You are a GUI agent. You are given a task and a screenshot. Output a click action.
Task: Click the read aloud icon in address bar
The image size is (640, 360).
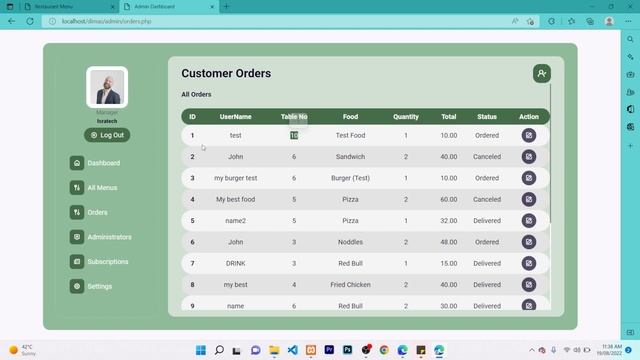coord(515,21)
